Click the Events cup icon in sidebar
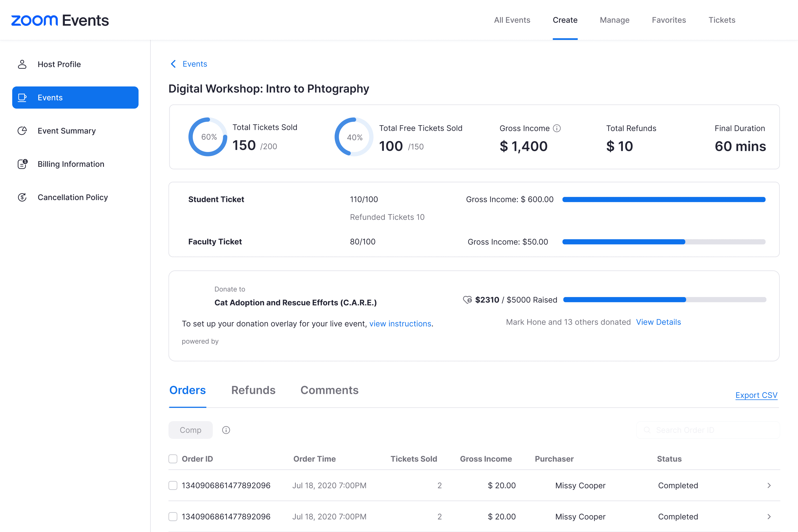Screen dimensions: 798x532 tap(22, 98)
